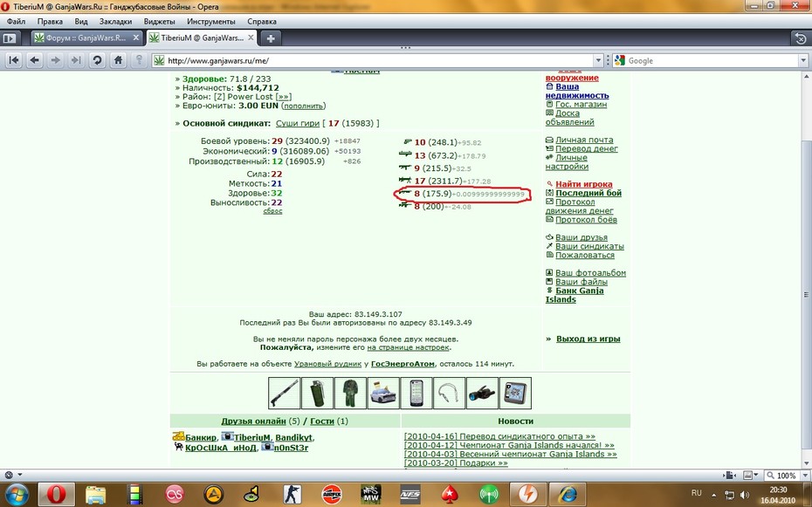
Task: Click Counter-Strike taskbar icon
Action: click(292, 495)
